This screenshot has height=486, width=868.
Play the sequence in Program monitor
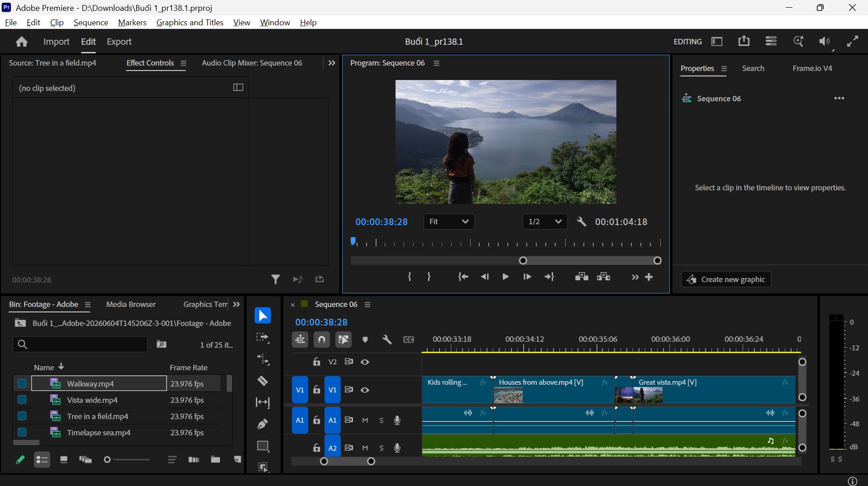click(506, 277)
